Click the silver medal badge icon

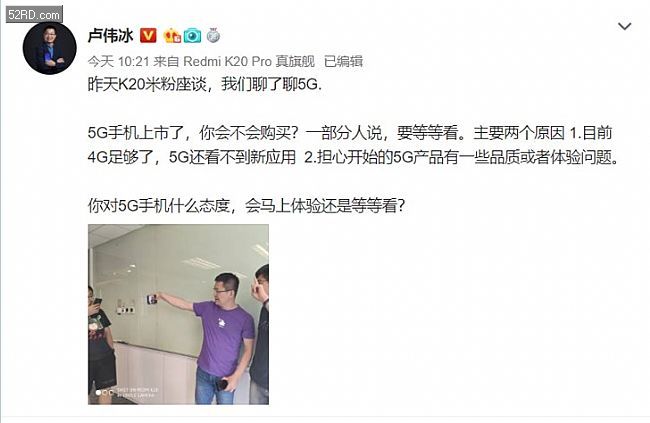point(213,36)
